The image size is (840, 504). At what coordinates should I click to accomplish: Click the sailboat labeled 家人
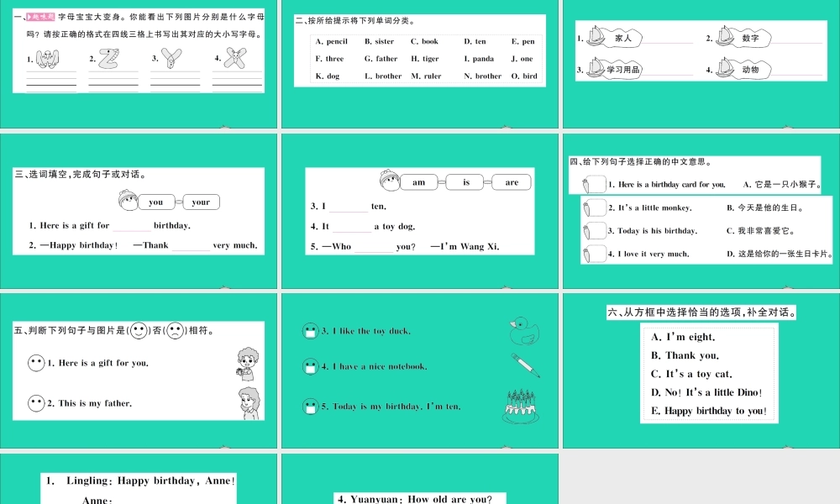(x=596, y=36)
